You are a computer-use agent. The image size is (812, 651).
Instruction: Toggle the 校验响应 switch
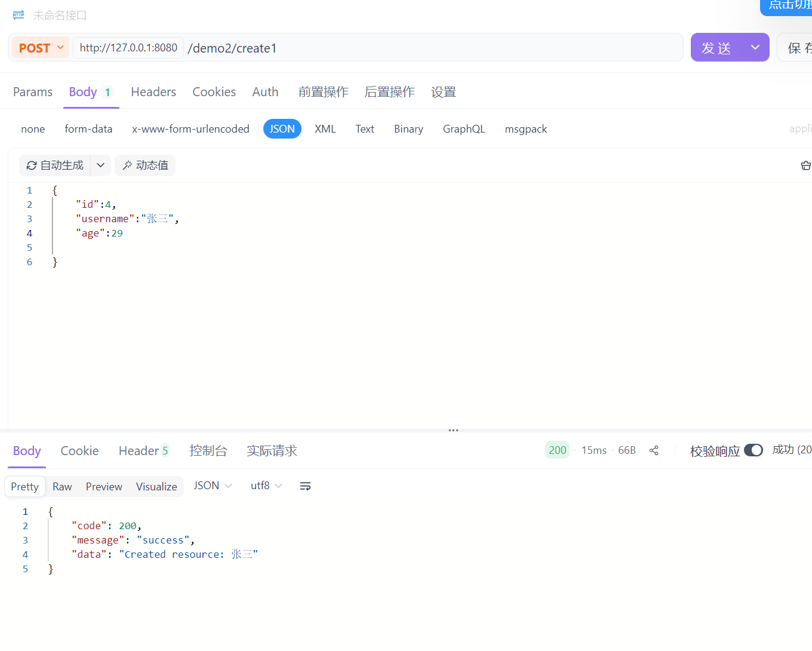click(x=753, y=450)
